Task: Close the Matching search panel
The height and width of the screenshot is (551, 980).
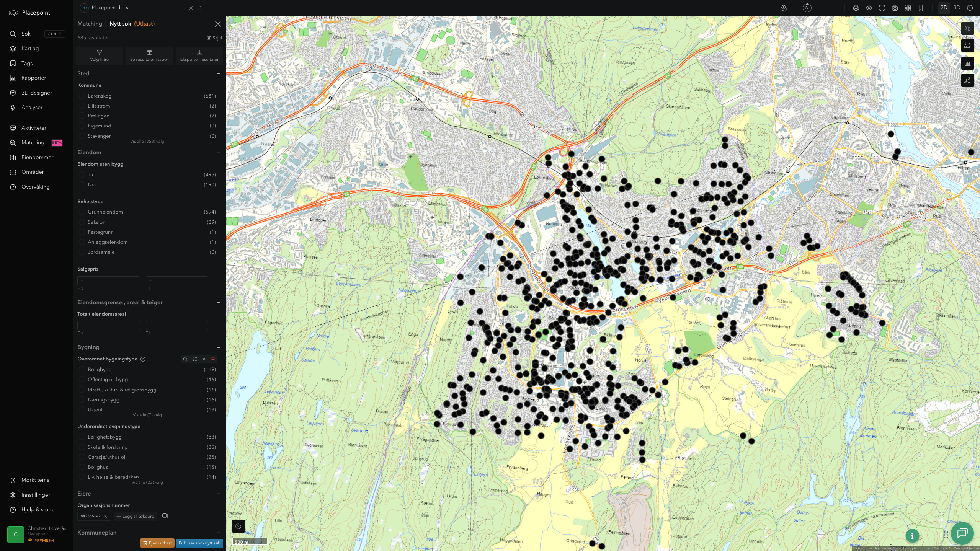Action: tap(218, 24)
